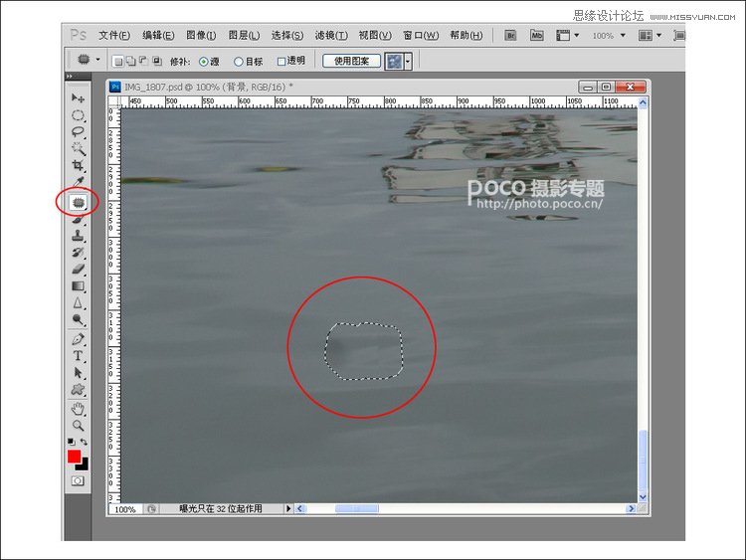Click the black background color swatch
746x560 pixels.
[84, 465]
